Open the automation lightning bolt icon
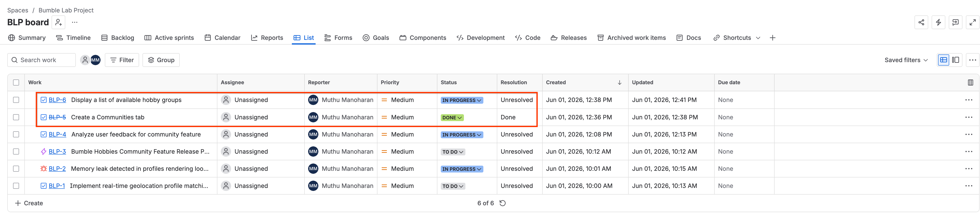980x219 pixels. pyautogui.click(x=938, y=22)
